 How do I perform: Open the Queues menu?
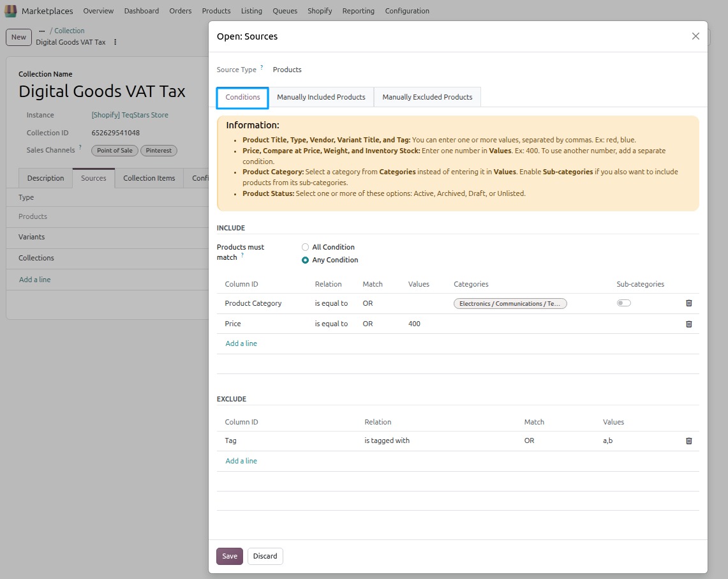(285, 11)
